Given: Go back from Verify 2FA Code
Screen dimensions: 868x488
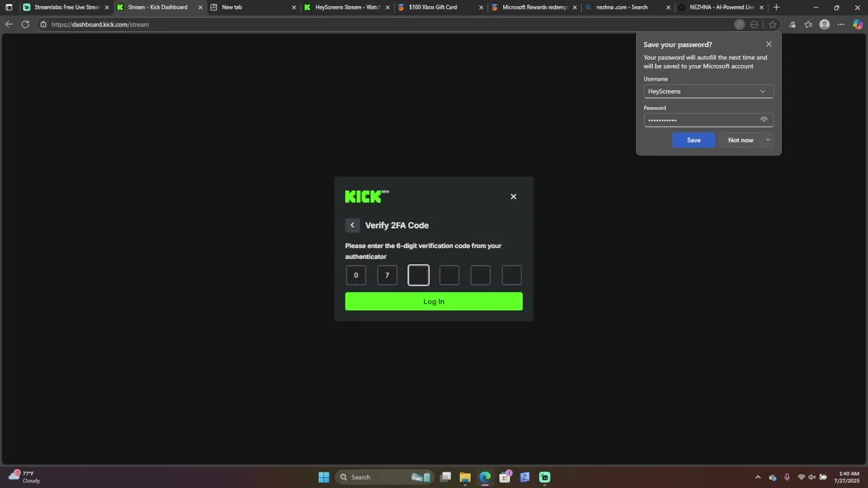Looking at the screenshot, I should tap(352, 225).
